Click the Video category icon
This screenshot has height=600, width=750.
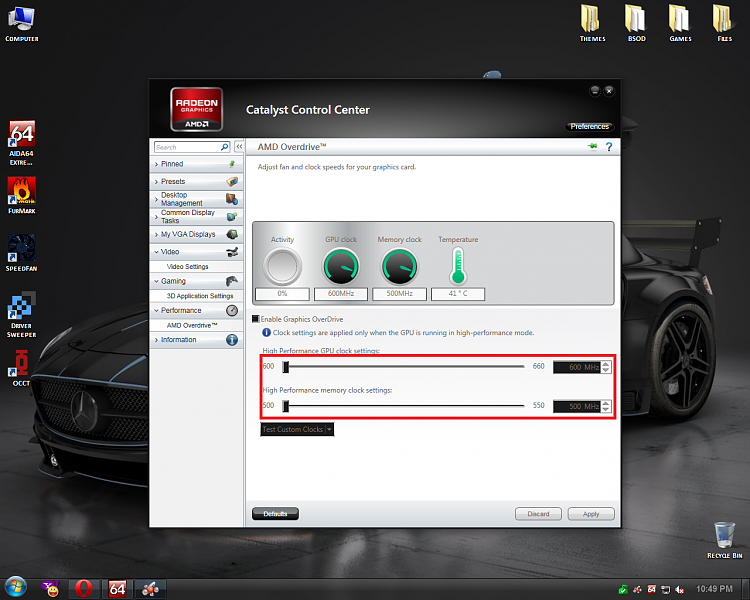(232, 252)
